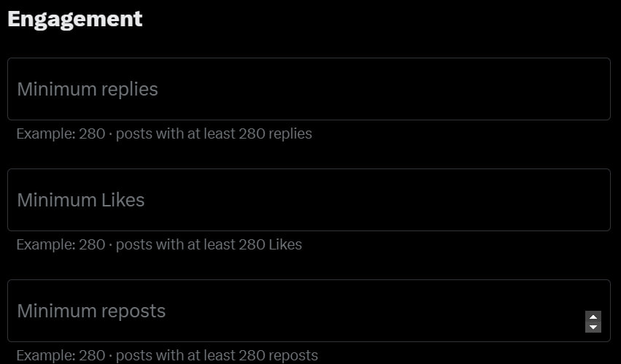Click the 'Minimum replies' placeholder text
The width and height of the screenshot is (621, 364).
(x=88, y=89)
